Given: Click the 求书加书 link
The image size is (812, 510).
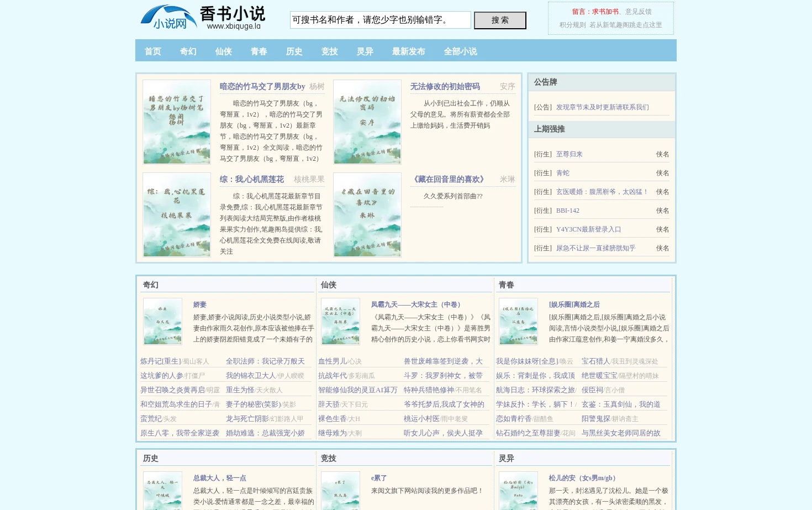Looking at the screenshot, I should pyautogui.click(x=605, y=12).
